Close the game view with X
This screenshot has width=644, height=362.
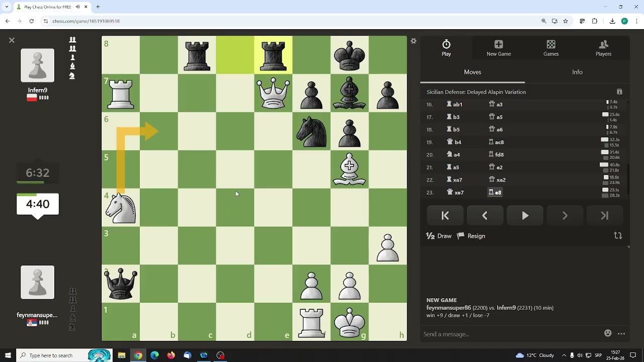click(x=12, y=40)
